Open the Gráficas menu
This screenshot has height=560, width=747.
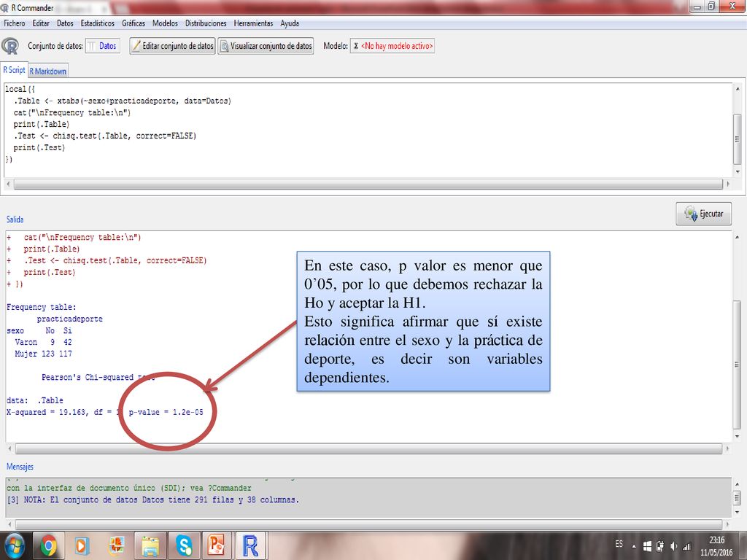(133, 23)
